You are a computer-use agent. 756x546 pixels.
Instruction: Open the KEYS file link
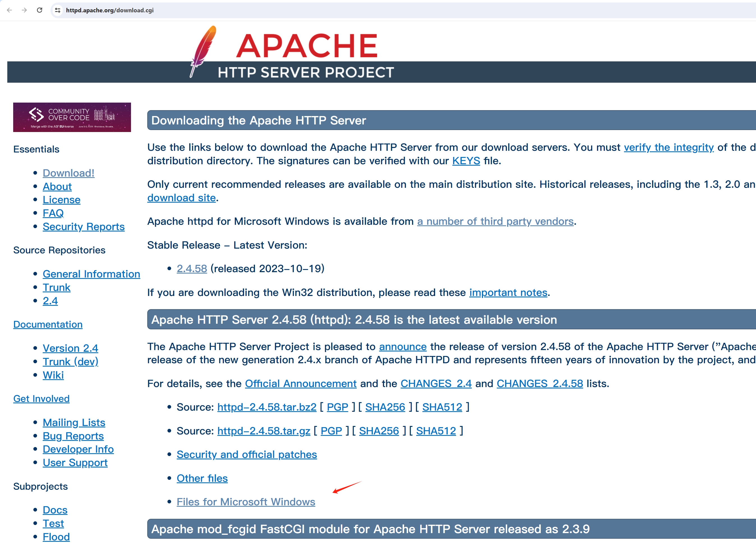pyautogui.click(x=466, y=161)
